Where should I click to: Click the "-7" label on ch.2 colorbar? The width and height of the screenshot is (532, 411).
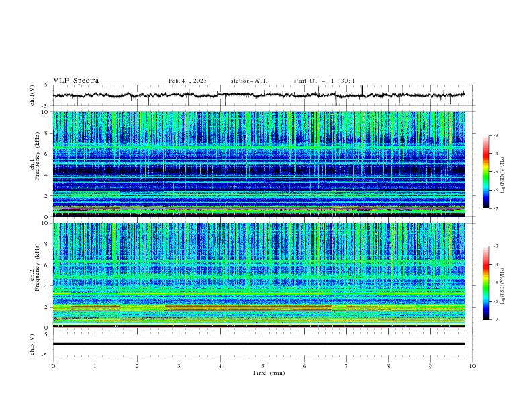tap(496, 319)
